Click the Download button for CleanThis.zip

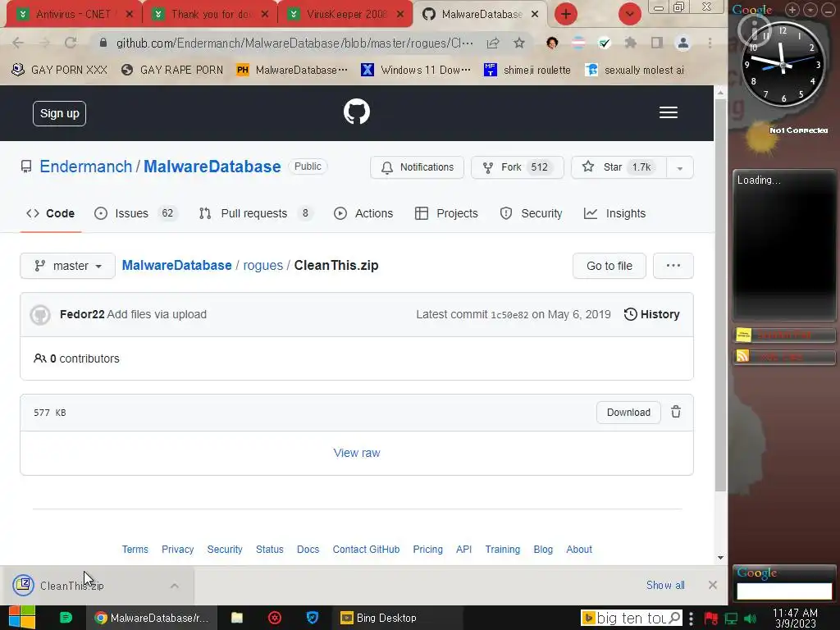click(x=628, y=412)
